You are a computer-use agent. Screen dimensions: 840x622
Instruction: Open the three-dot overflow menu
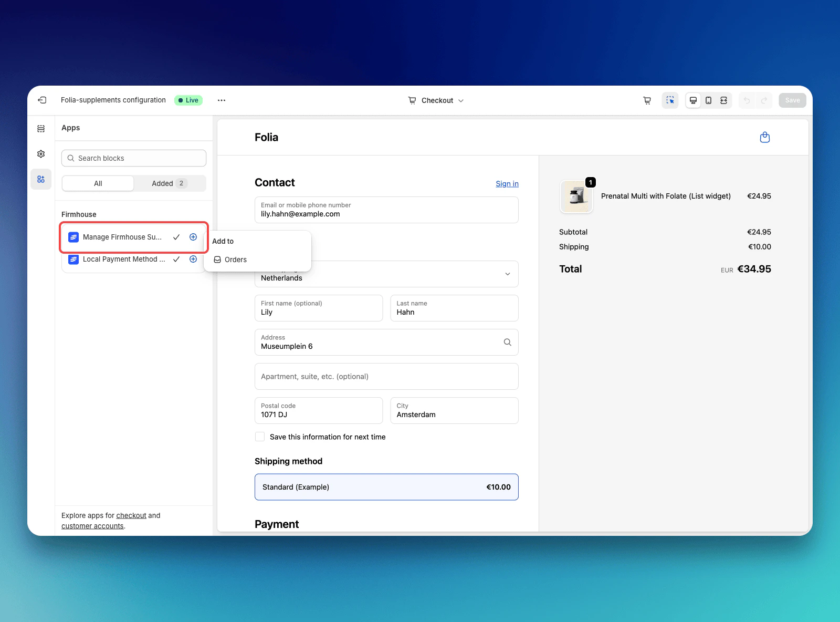click(x=221, y=100)
